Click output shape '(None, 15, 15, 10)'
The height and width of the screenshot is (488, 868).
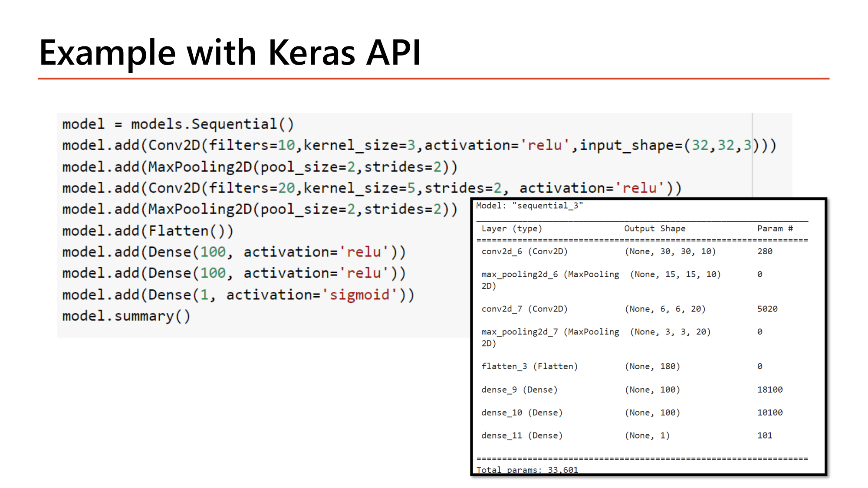tap(675, 275)
